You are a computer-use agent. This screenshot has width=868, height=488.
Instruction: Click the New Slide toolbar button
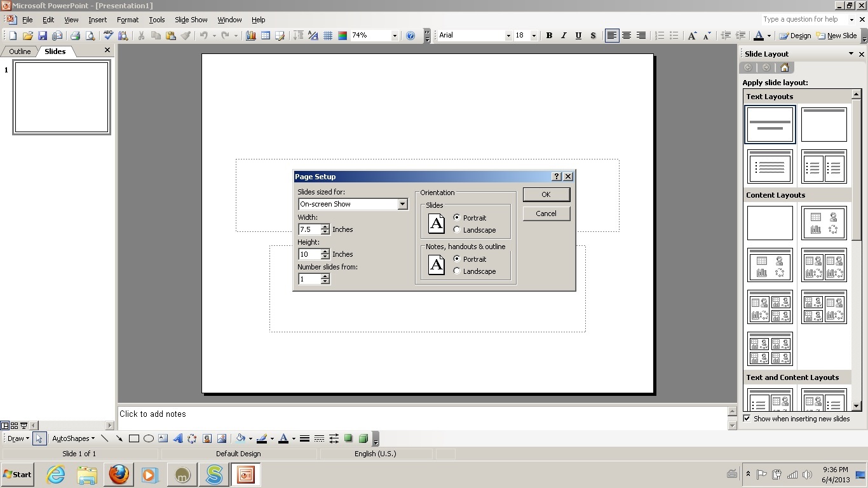(836, 36)
